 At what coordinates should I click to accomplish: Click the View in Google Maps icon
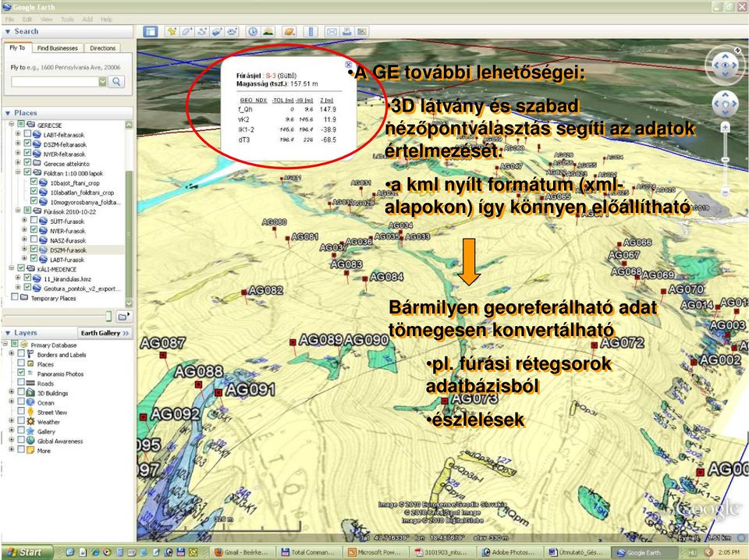tap(361, 32)
